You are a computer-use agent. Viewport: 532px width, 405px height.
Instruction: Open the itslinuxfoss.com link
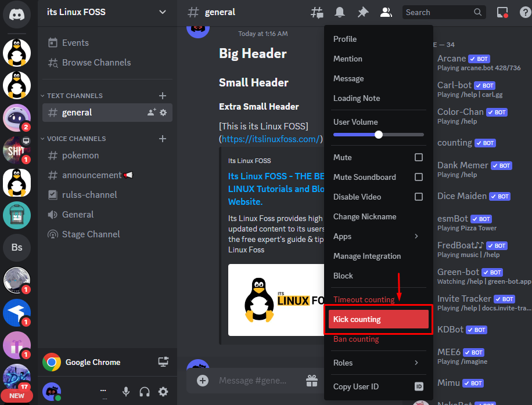click(271, 139)
